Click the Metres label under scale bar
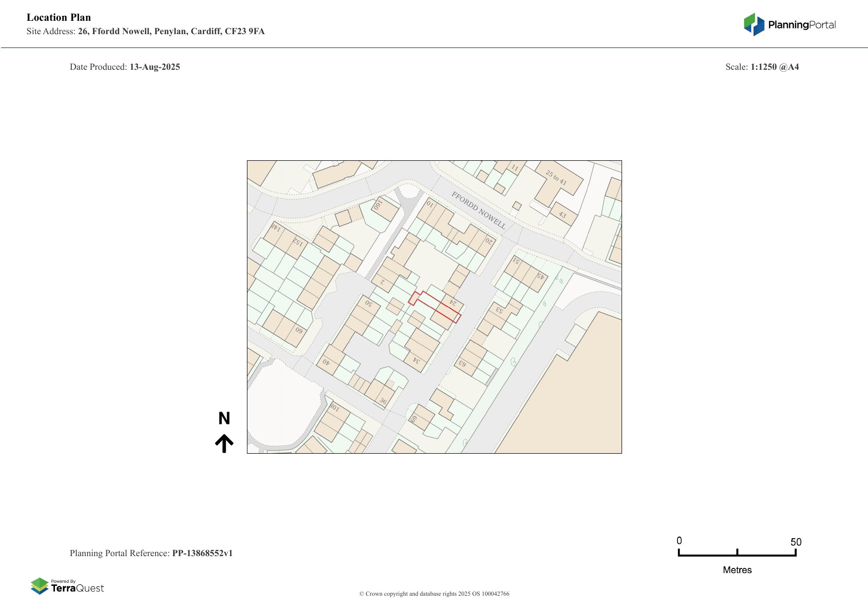This screenshot has width=868, height=614. (x=737, y=570)
